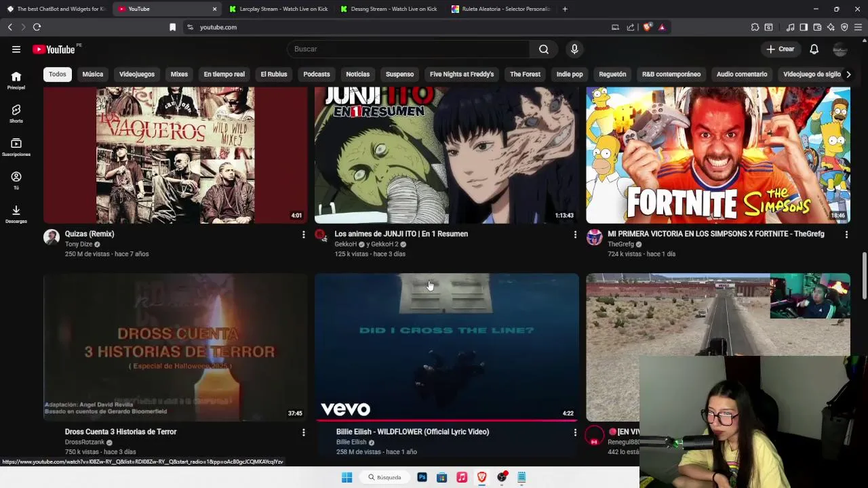This screenshot has width=868, height=488.
Task: Switch to the Ruleta Aleatoria tab
Action: pos(500,9)
